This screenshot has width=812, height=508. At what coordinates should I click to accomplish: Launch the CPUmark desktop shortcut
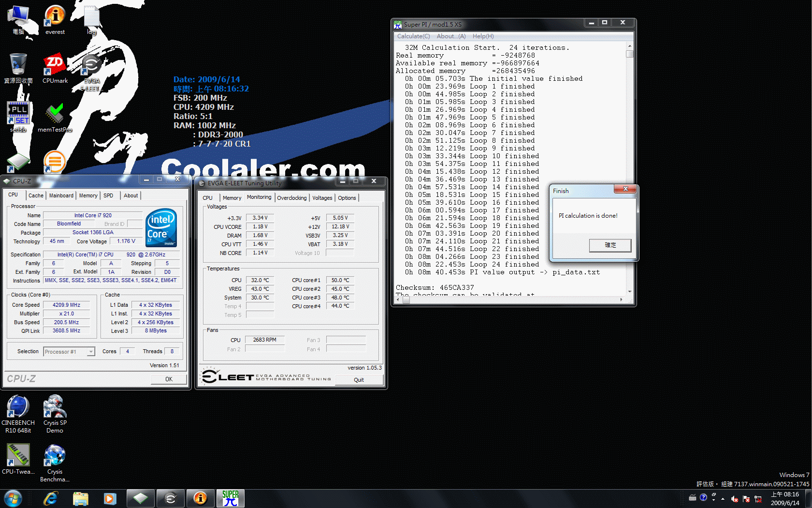tap(55, 68)
